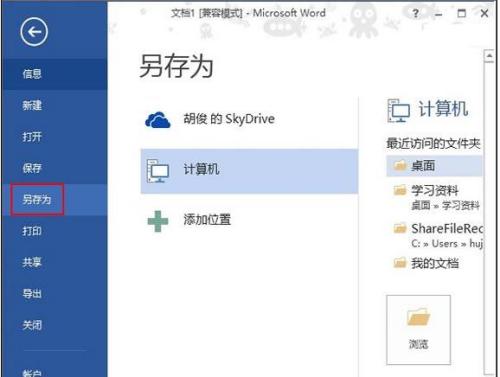Select the 桌面 recent folder

pos(434,166)
